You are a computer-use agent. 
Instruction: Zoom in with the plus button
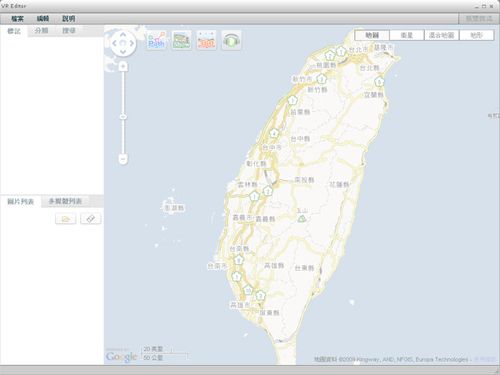coord(123,66)
